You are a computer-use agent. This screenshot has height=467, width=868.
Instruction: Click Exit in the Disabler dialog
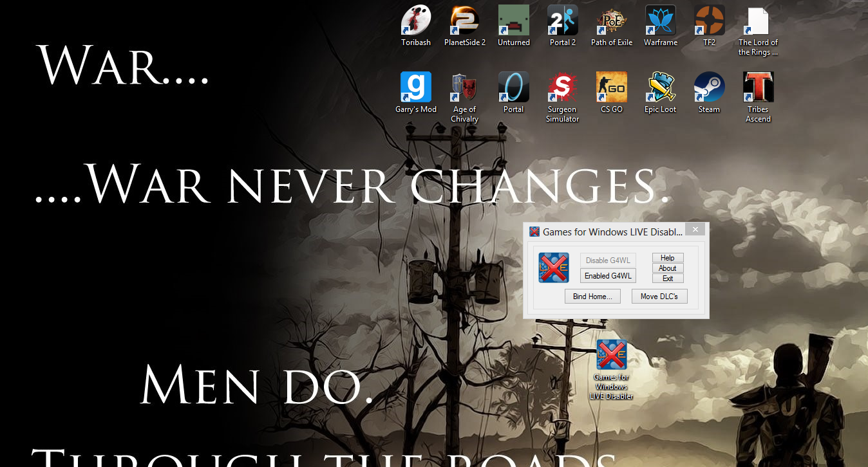(668, 279)
